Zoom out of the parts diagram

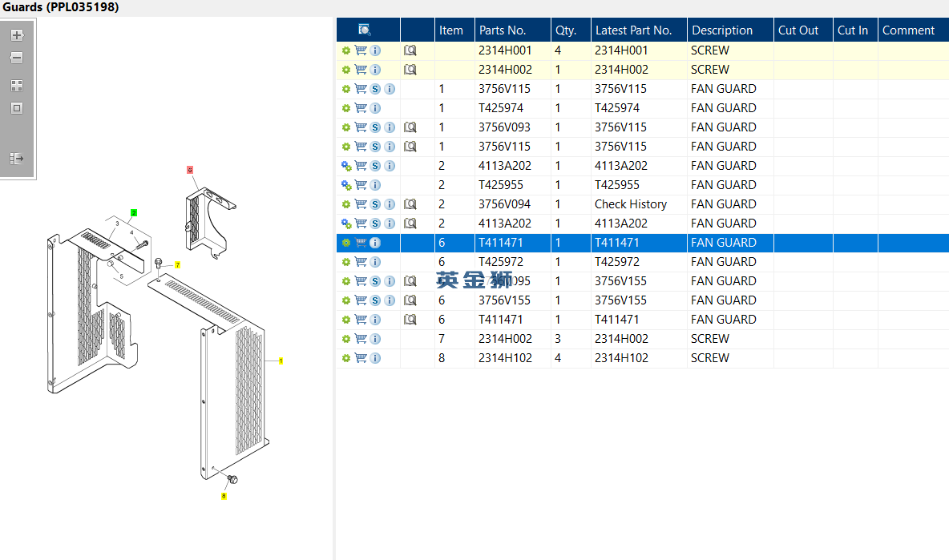[17, 58]
